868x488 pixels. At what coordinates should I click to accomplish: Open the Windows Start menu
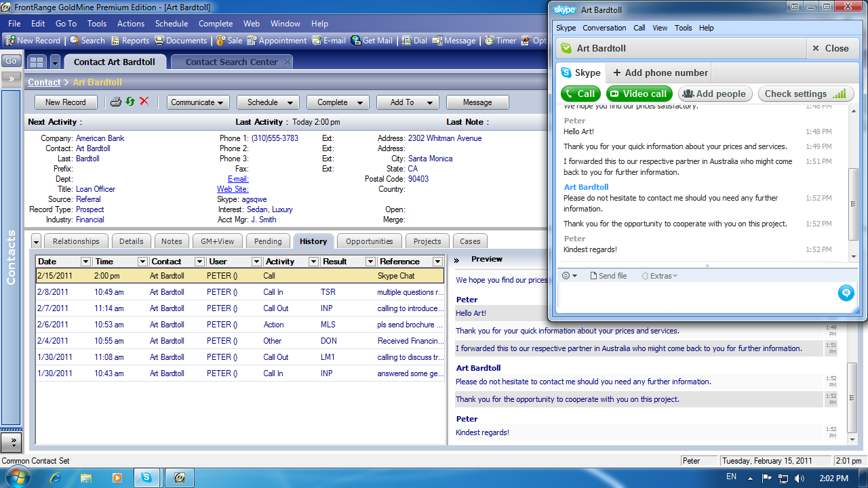click(x=18, y=478)
